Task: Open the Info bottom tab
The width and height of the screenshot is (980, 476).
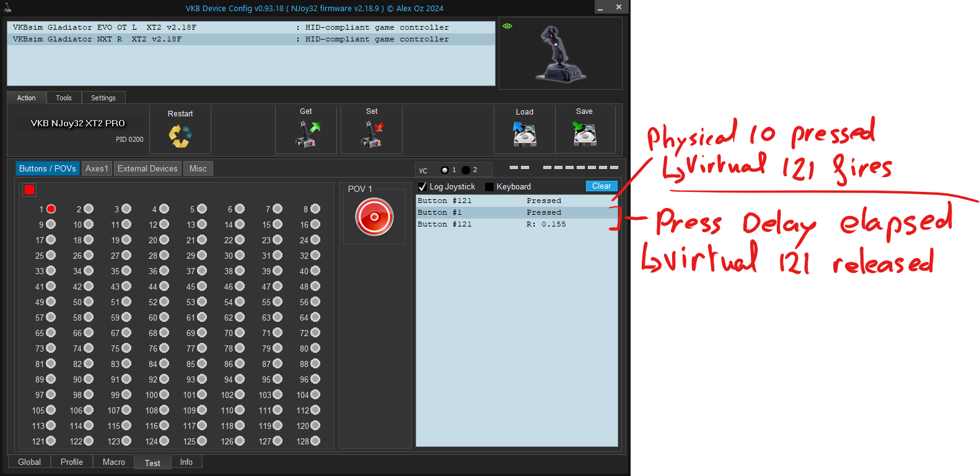Action: click(186, 462)
